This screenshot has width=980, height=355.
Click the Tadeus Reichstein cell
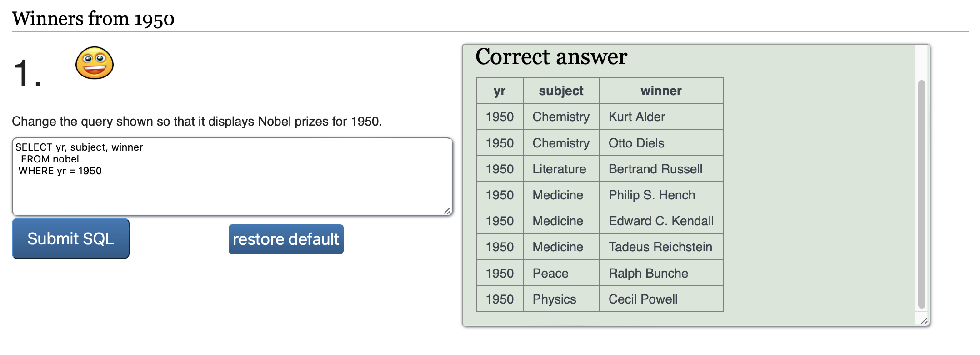661,247
